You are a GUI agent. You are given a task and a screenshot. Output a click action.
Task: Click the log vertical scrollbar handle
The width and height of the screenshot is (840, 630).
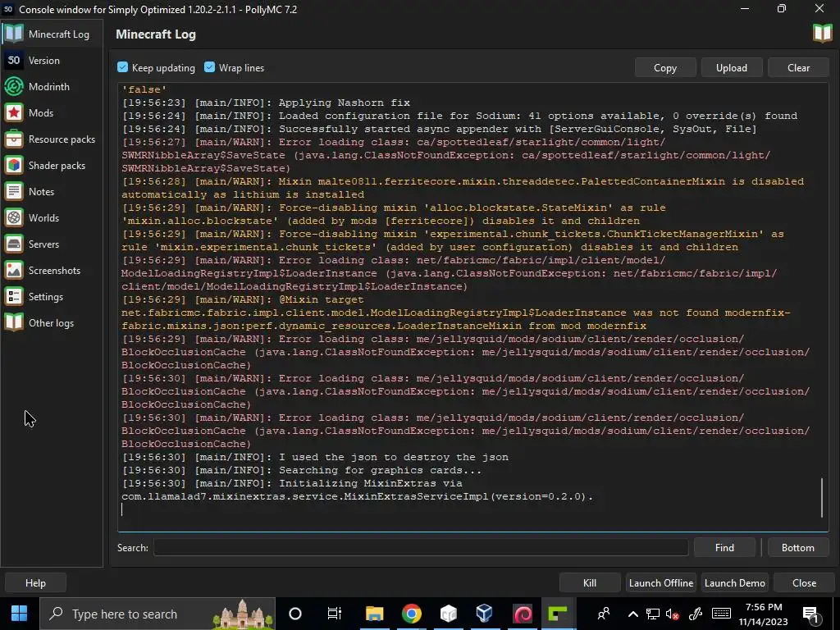click(x=822, y=498)
